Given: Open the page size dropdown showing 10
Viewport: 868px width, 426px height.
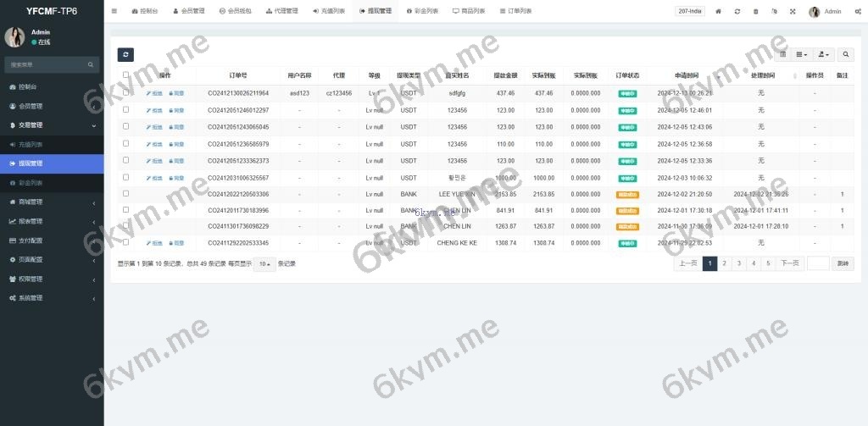Looking at the screenshot, I should 265,263.
